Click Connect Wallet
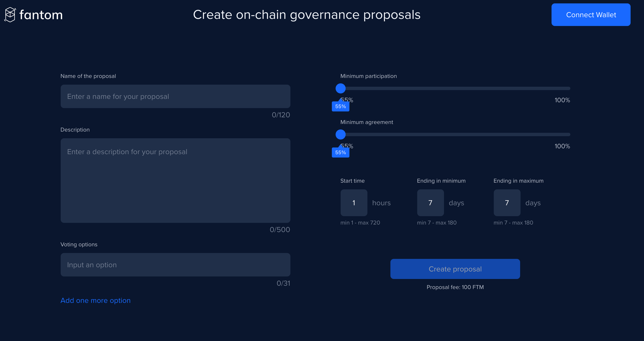Image resolution: width=644 pixels, height=341 pixels. (x=591, y=15)
